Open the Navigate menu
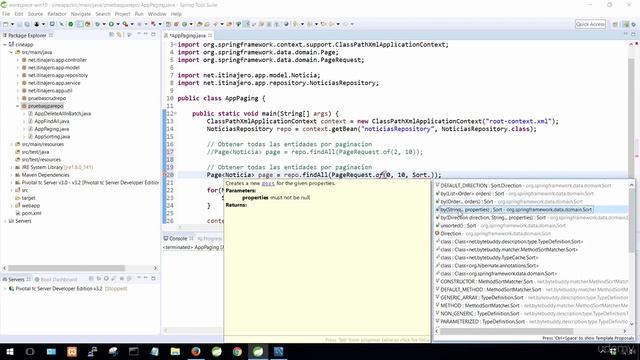This screenshot has height=360, width=640. point(81,14)
